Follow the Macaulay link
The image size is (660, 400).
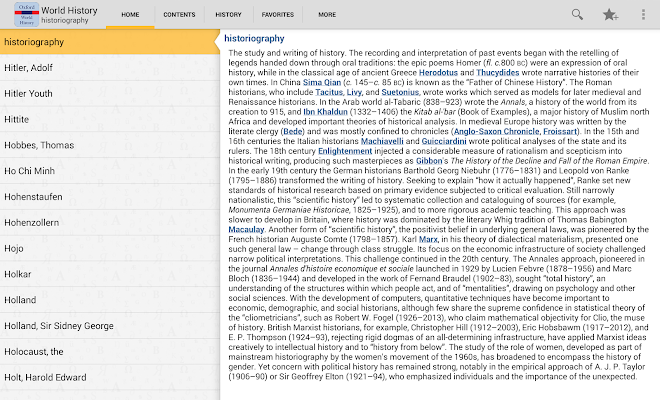pyautogui.click(x=246, y=229)
